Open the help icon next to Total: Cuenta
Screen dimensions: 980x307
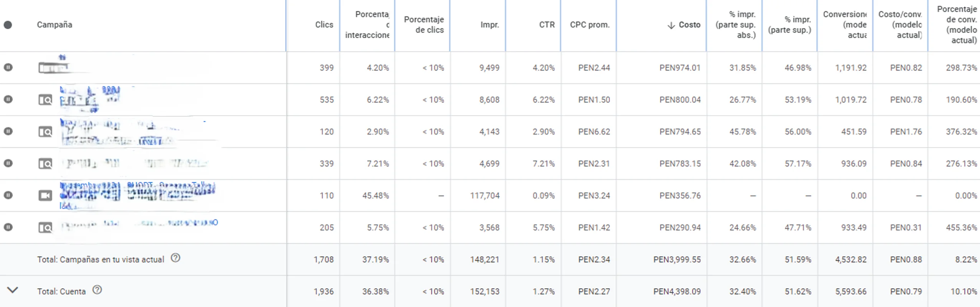pos(97,290)
